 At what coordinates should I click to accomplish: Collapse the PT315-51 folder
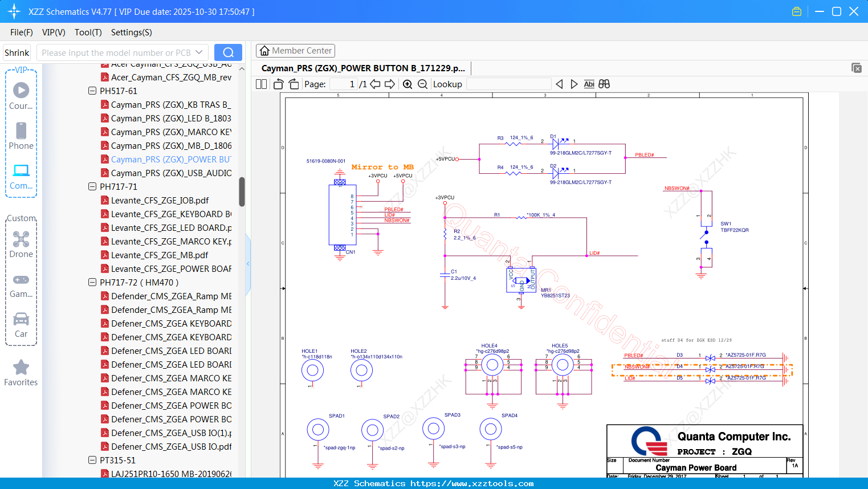click(x=92, y=460)
